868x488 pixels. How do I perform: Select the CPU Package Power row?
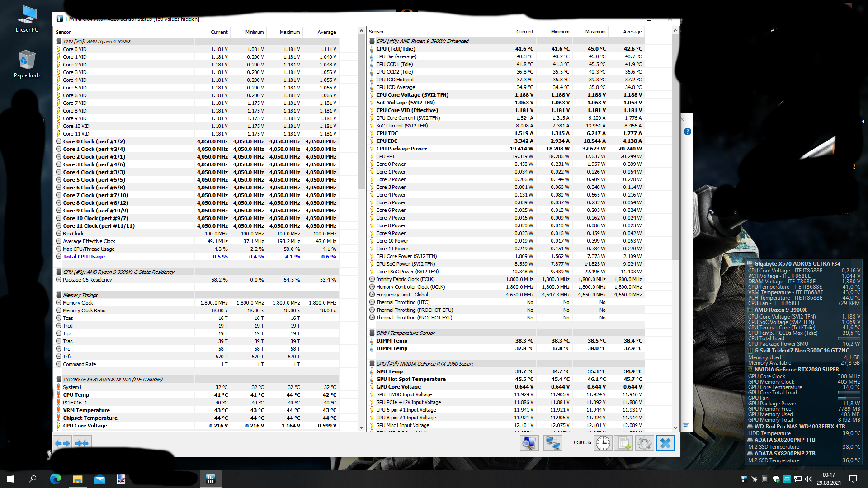(x=401, y=149)
